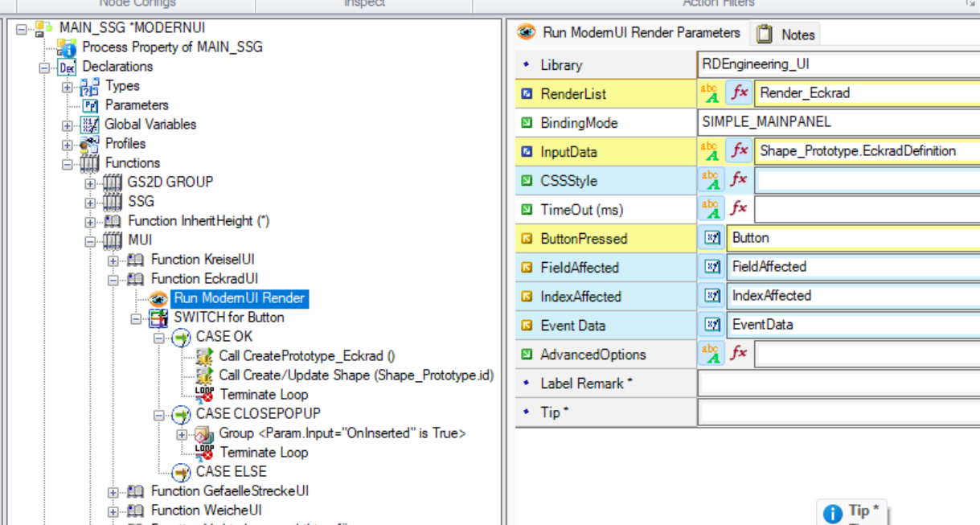Viewport: 980px width, 525px height.
Task: Expand the Global Variables node
Action: (x=68, y=125)
